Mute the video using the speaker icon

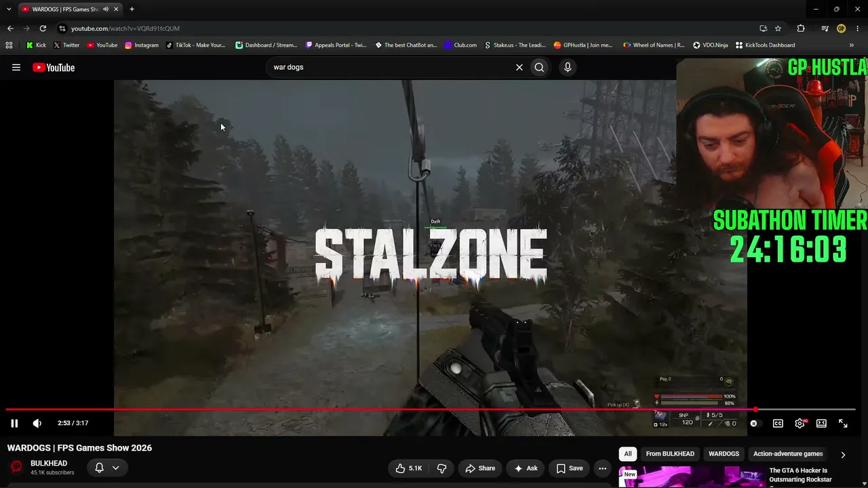37,424
